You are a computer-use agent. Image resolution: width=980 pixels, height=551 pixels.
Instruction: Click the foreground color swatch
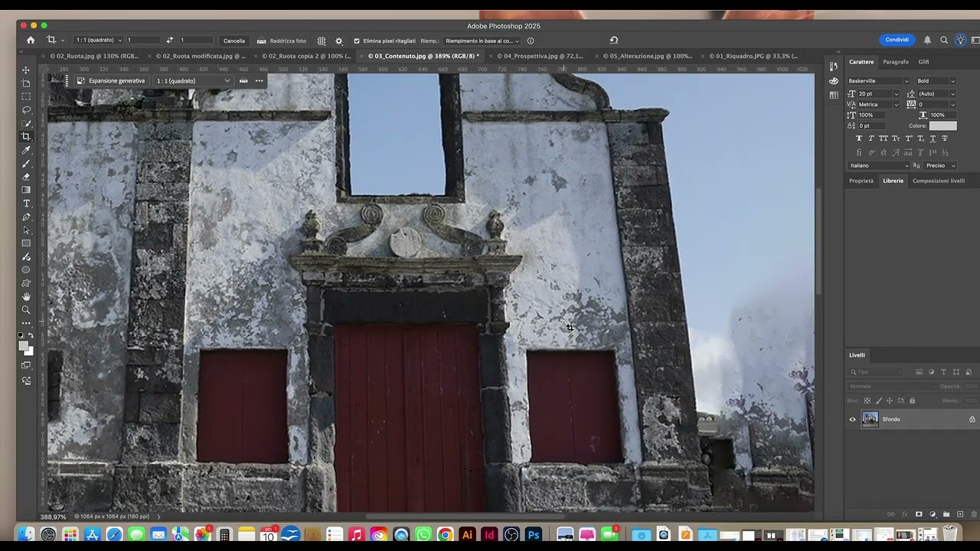[24, 346]
